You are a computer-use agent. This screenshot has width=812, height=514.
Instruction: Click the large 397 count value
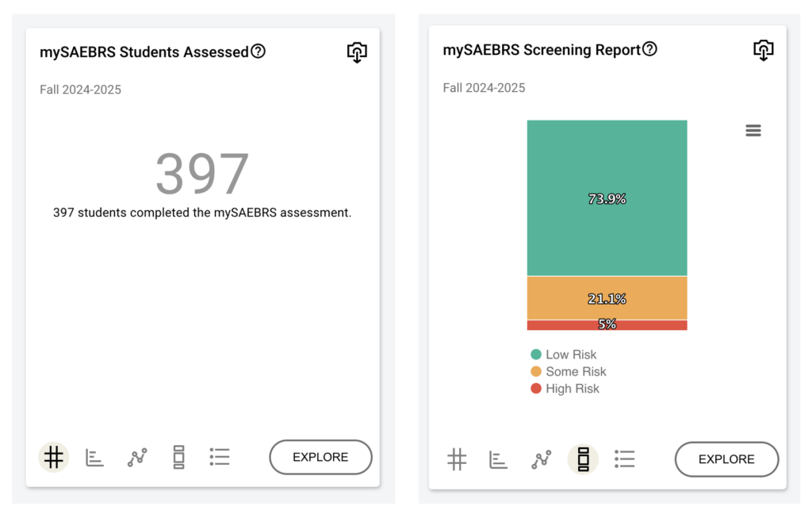click(202, 174)
